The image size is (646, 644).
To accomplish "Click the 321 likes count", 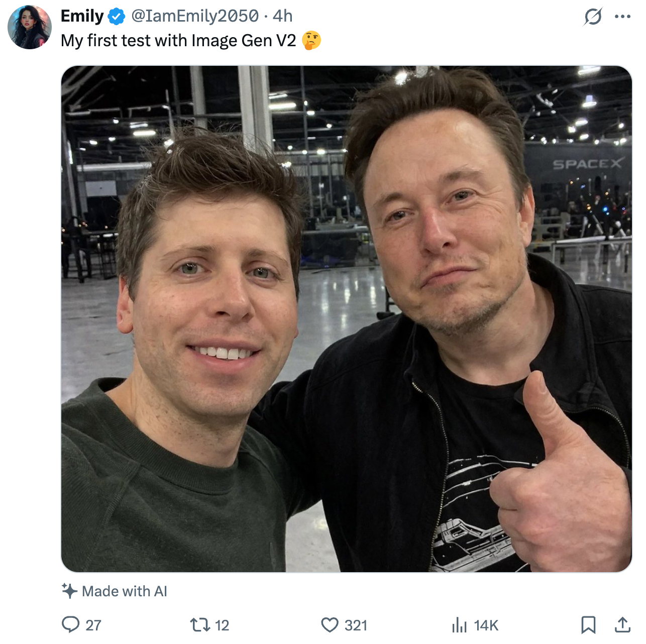I will (356, 625).
